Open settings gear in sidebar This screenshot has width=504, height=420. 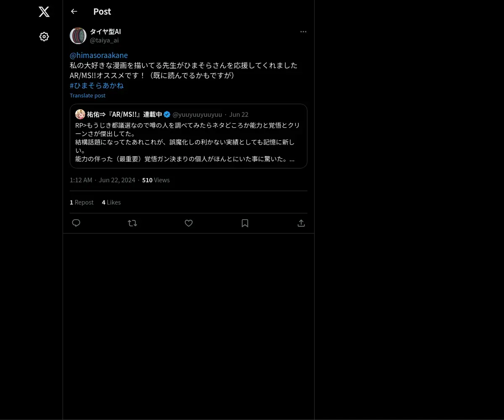point(44,37)
